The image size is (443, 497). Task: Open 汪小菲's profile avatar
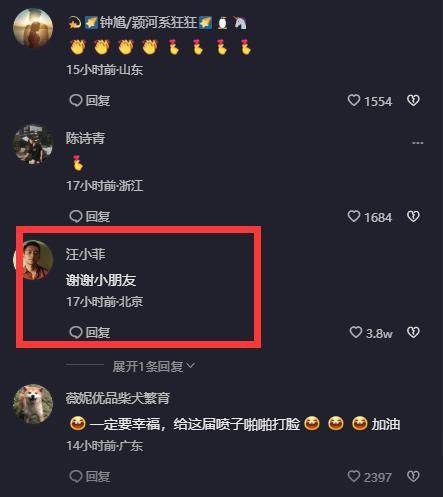(x=34, y=260)
